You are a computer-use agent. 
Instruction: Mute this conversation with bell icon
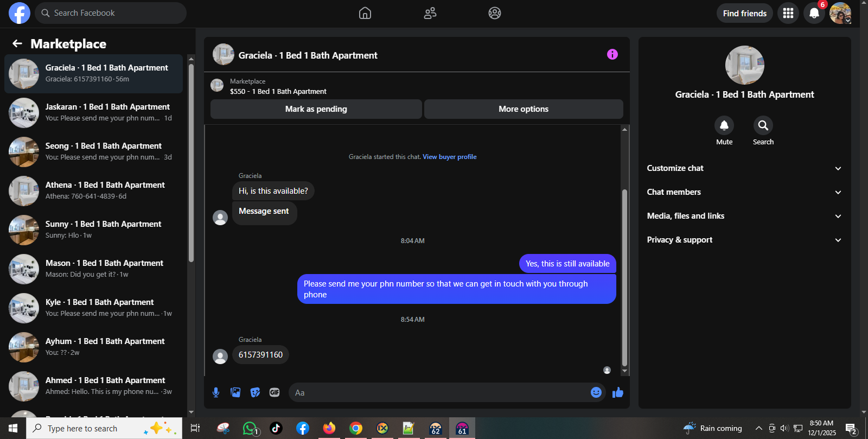click(724, 125)
